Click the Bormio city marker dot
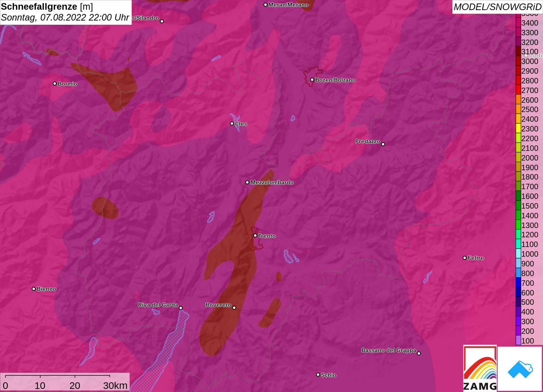Screen dimensions: 543x392 pos(55,83)
